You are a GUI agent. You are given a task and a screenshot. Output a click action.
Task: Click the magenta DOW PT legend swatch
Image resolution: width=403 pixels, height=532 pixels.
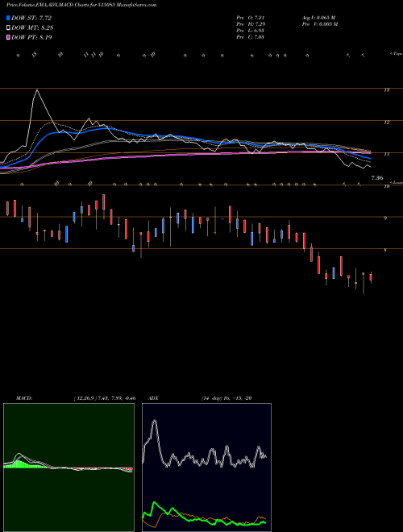click(x=8, y=37)
